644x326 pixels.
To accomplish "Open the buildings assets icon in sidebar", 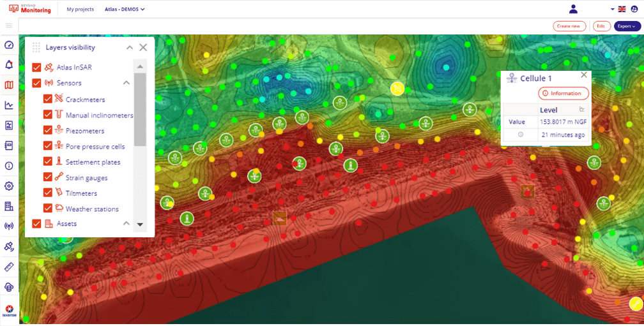I will [x=9, y=206].
